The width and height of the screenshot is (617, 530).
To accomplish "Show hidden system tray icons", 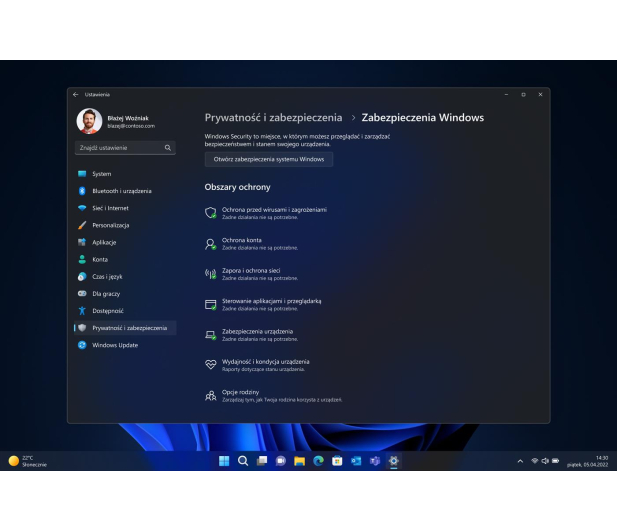I will pyautogui.click(x=520, y=461).
